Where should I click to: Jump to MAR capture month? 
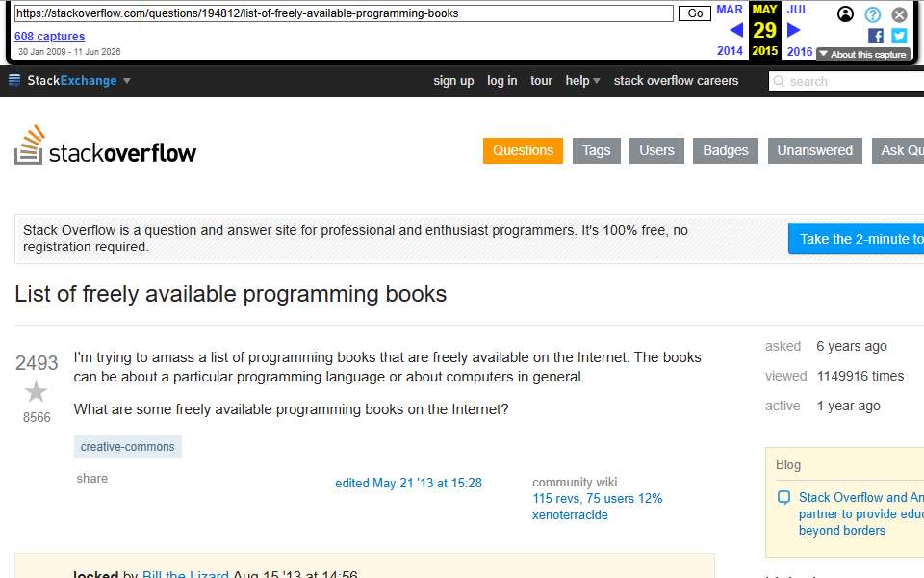click(730, 10)
